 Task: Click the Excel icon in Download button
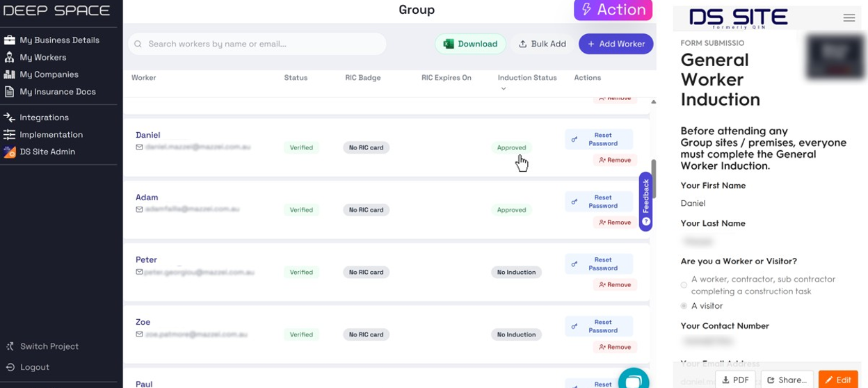[449, 44]
